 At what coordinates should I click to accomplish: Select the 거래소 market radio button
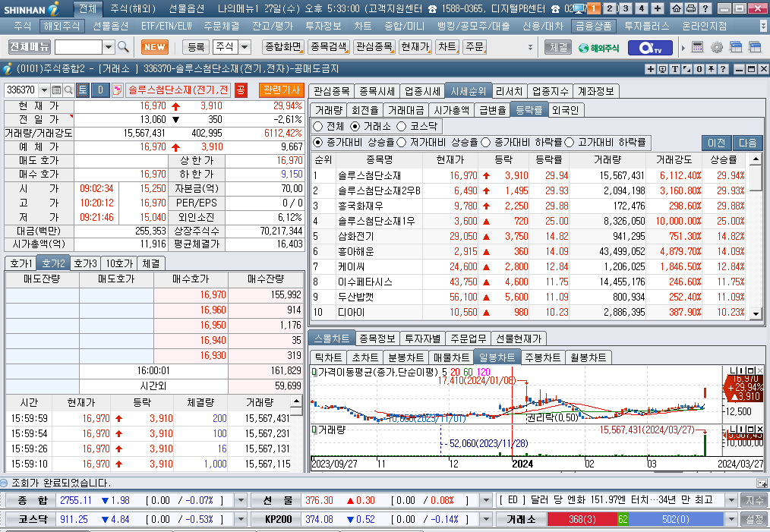[355, 127]
